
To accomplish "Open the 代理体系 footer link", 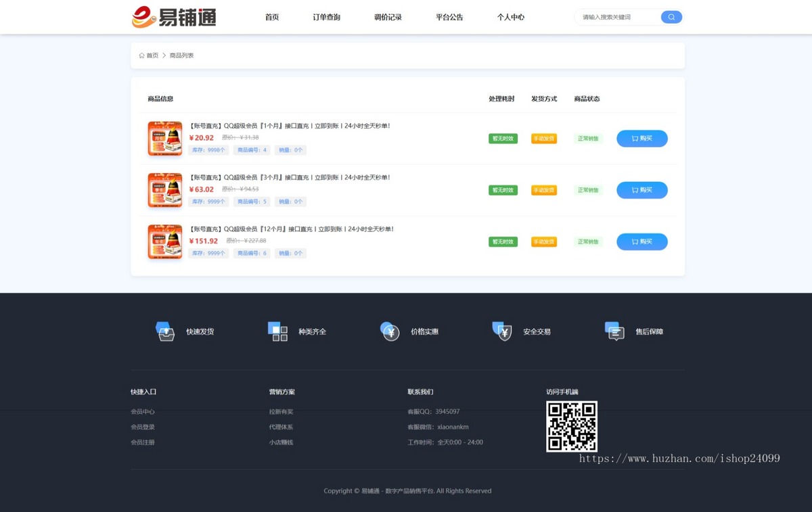I will coord(281,427).
